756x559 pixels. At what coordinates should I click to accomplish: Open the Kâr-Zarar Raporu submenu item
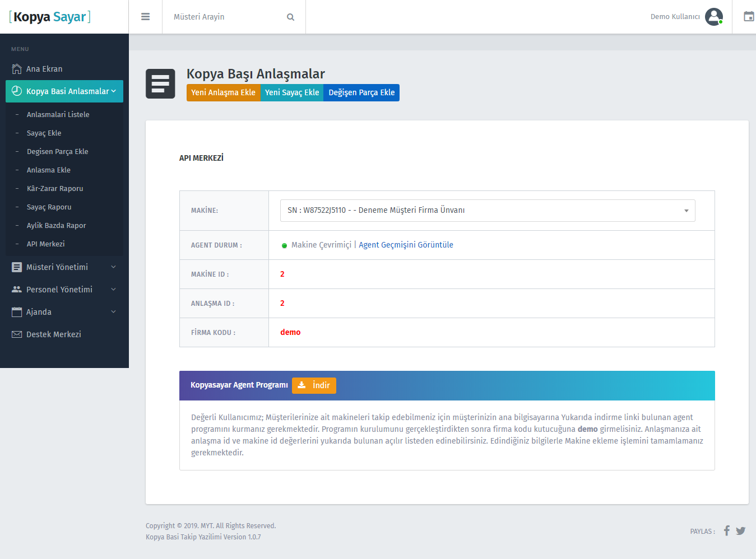coord(55,188)
